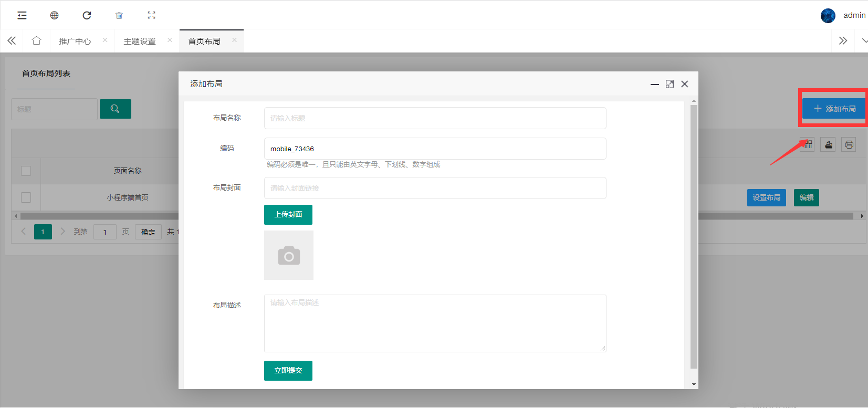This screenshot has height=408, width=868.
Task: Switch to 主题设置 tab
Action: (x=140, y=41)
